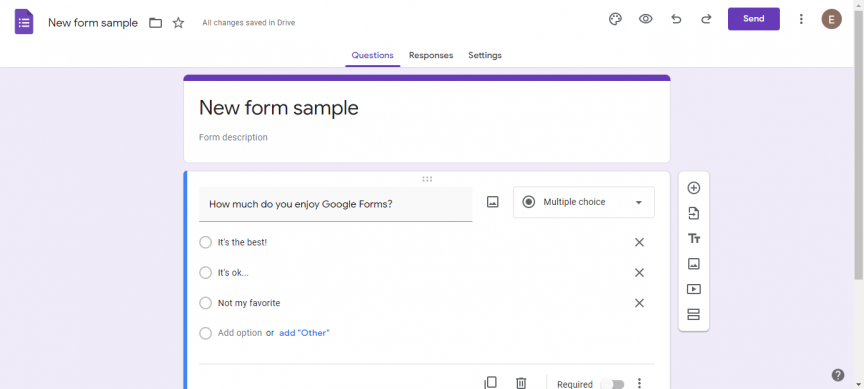
Task: Switch to the Settings tab
Action: pos(485,55)
